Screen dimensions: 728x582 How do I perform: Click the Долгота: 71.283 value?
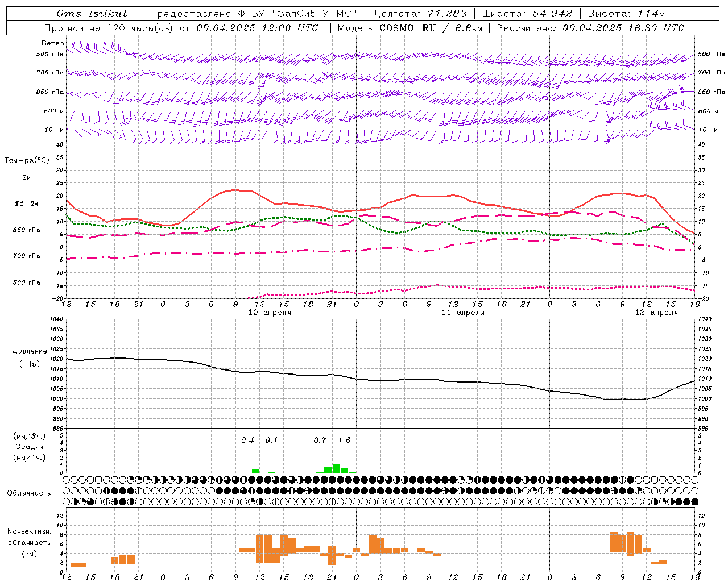coord(420,14)
